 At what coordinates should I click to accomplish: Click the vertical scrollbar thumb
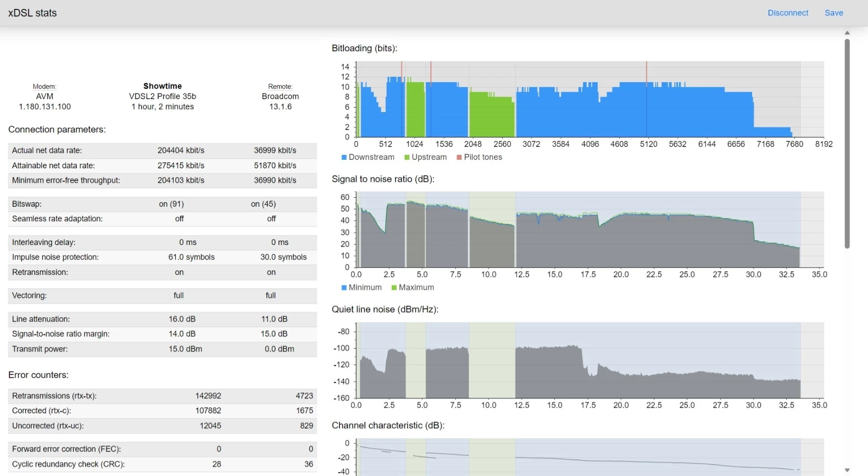pos(847,143)
